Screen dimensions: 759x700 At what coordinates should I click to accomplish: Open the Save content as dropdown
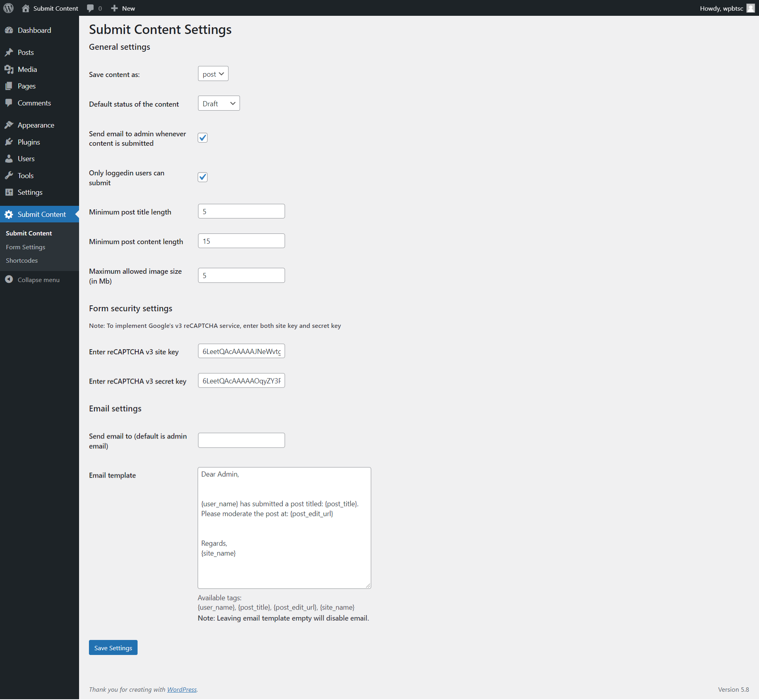(x=213, y=74)
